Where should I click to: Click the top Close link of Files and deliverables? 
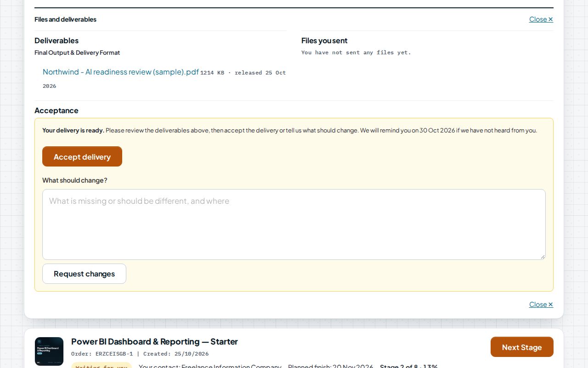(541, 19)
